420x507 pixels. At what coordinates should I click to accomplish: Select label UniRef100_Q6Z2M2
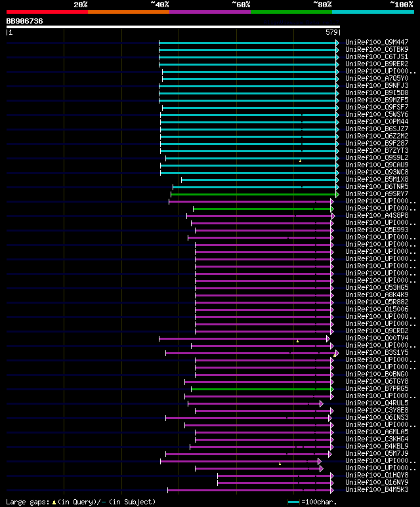(x=377, y=136)
